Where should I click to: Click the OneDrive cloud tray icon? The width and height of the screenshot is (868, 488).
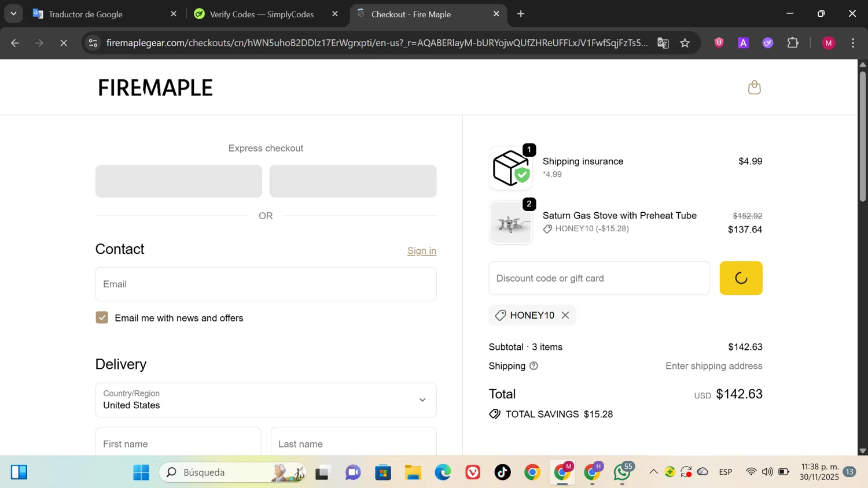tap(703, 472)
